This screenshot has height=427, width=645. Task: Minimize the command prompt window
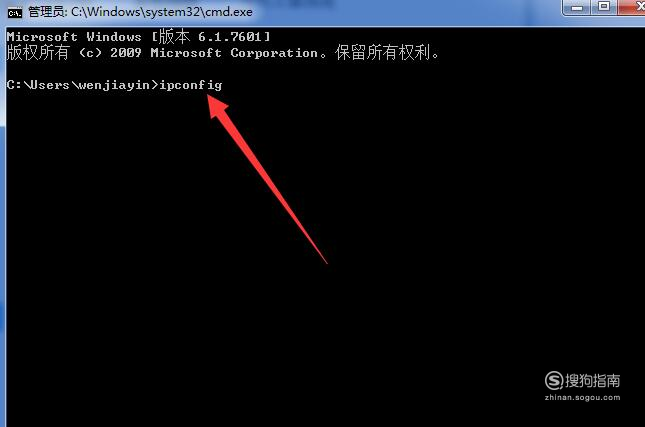tap(577, 7)
